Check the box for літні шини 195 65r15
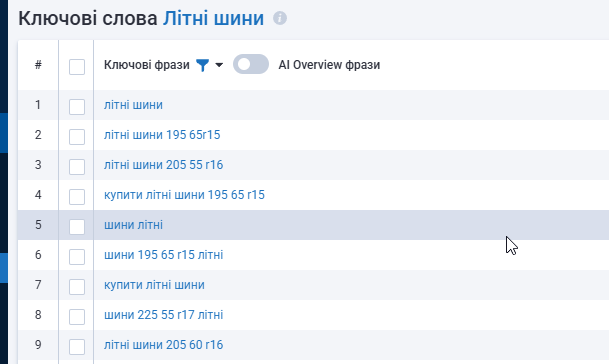 tap(77, 137)
